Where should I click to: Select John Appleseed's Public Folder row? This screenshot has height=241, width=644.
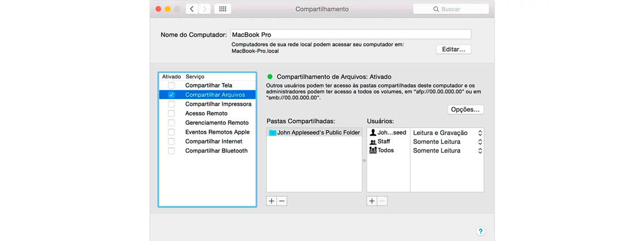(x=314, y=133)
